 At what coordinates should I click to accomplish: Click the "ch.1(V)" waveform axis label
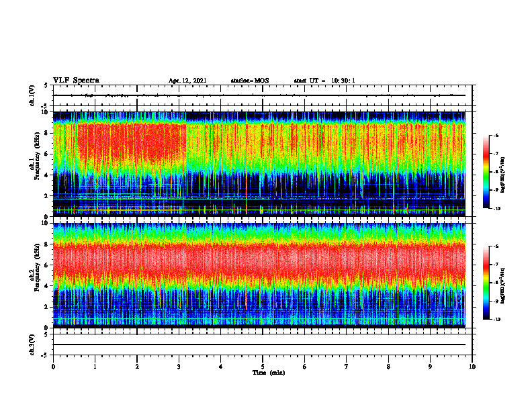pyautogui.click(x=32, y=95)
